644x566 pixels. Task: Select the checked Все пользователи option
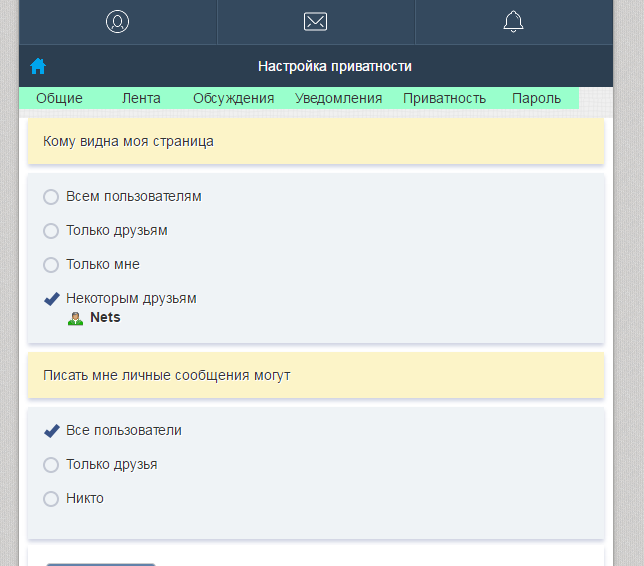pos(52,430)
